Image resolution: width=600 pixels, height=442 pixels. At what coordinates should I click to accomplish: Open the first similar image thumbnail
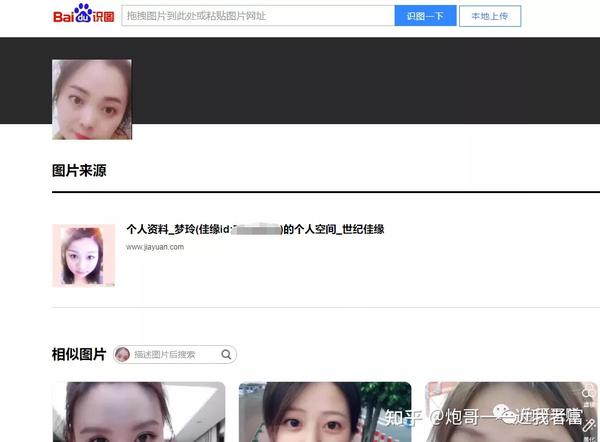139,412
